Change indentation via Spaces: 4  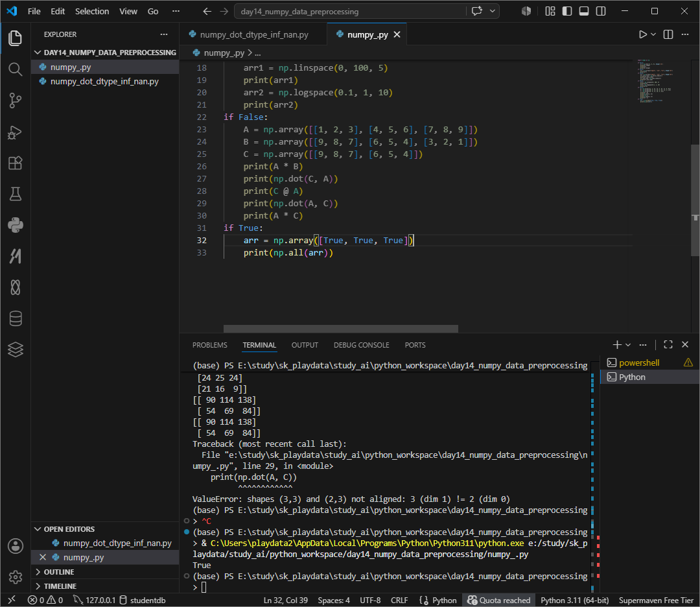(334, 600)
